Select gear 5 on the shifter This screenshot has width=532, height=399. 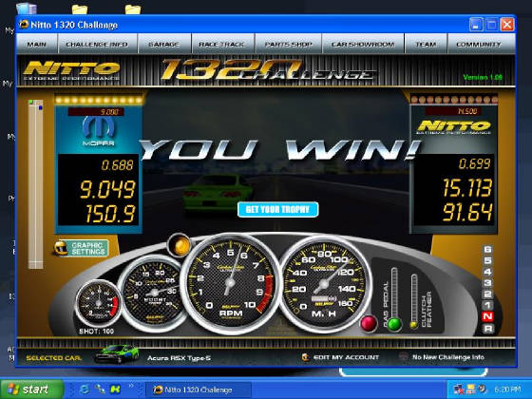[487, 260]
